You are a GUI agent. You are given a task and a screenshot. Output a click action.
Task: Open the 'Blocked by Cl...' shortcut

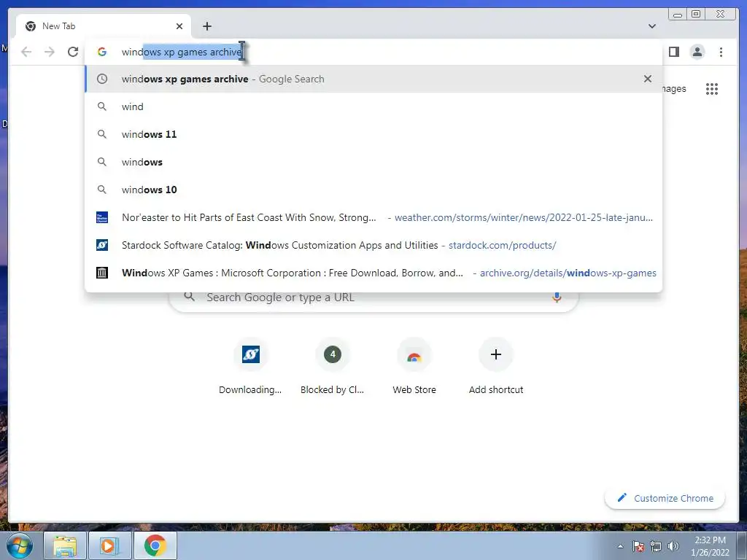[333, 367]
